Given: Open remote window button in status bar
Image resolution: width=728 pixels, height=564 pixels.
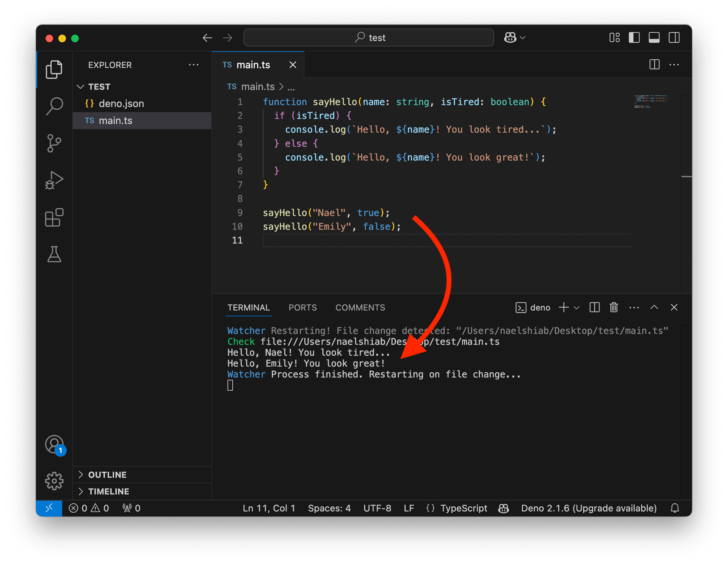Looking at the screenshot, I should pyautogui.click(x=49, y=508).
